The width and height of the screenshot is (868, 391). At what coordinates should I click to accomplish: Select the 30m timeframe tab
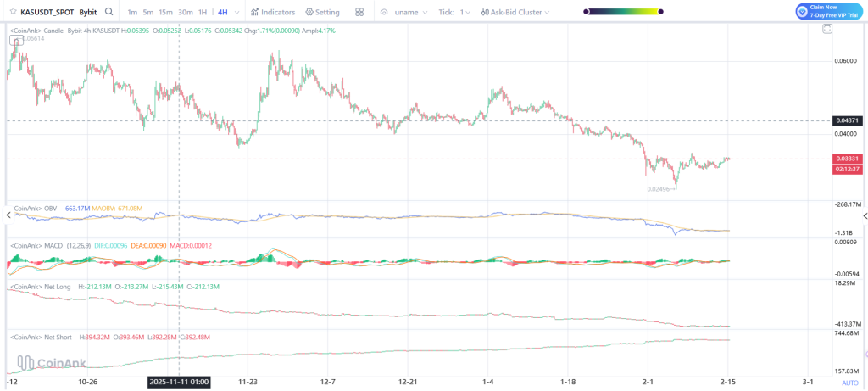coord(185,13)
